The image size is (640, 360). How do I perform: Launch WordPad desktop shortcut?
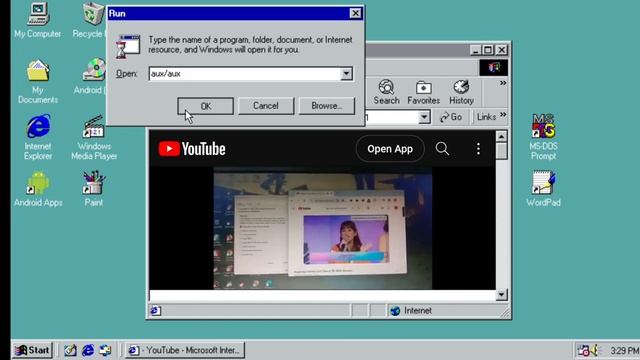[x=543, y=189]
